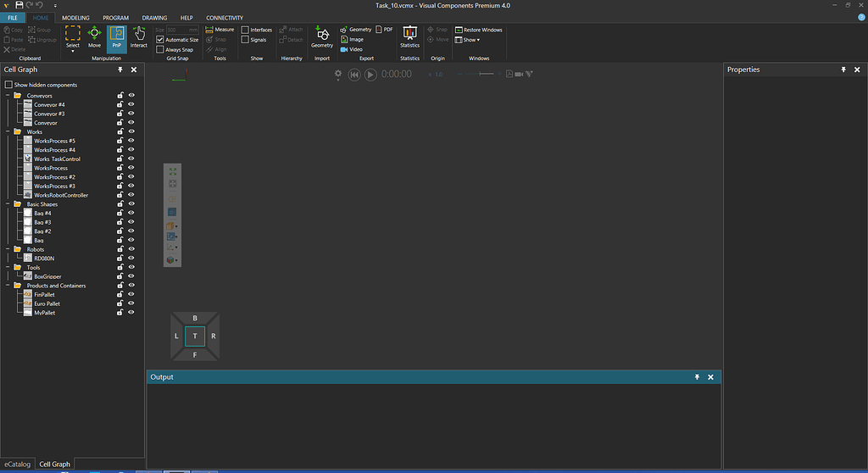This screenshot has width=868, height=473.
Task: Open the FILE menu
Action: click(13, 18)
